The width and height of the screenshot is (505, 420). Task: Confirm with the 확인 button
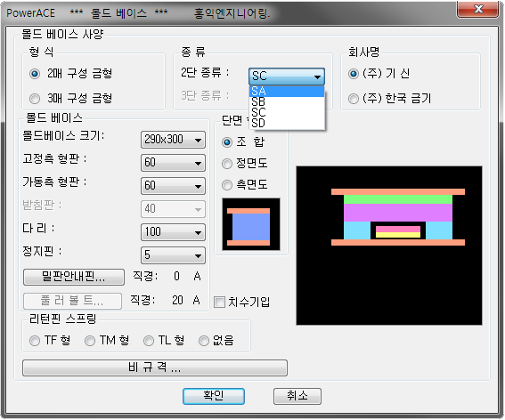[214, 396]
